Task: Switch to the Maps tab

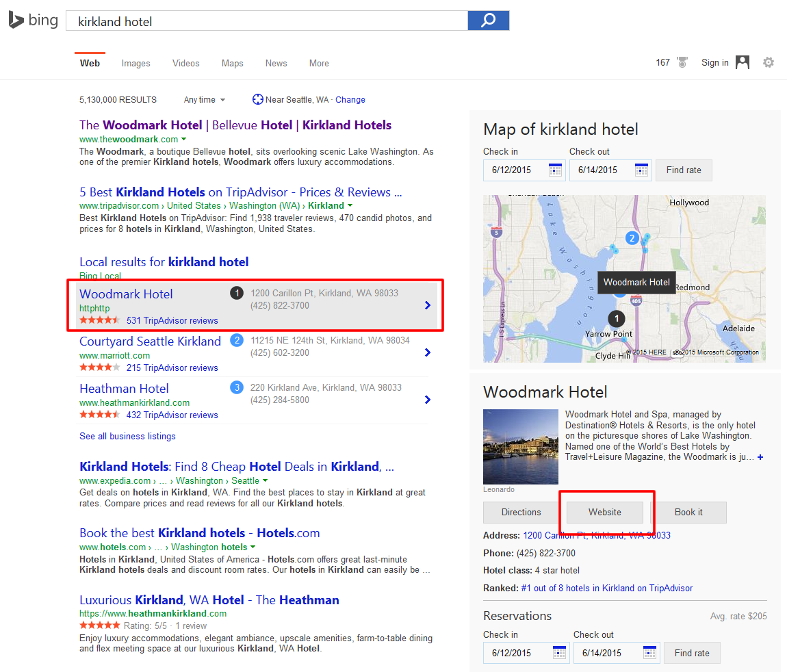Action: coord(232,63)
